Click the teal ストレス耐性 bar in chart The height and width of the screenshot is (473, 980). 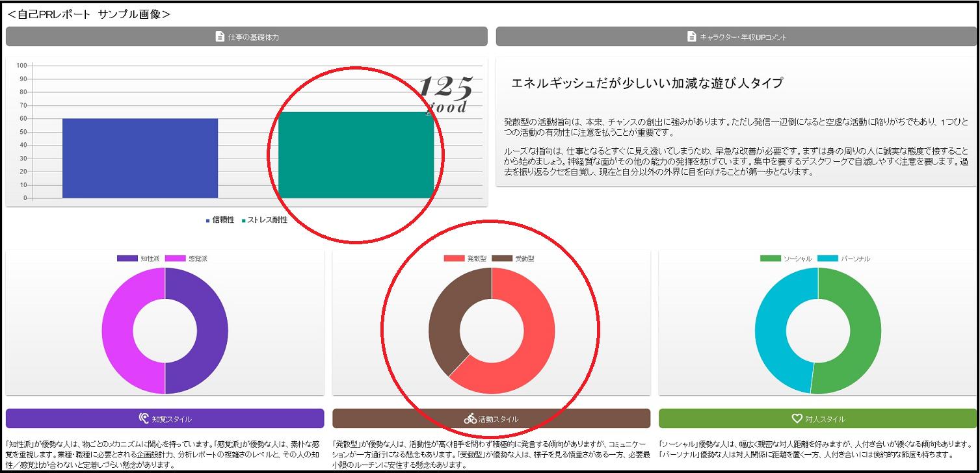356,155
